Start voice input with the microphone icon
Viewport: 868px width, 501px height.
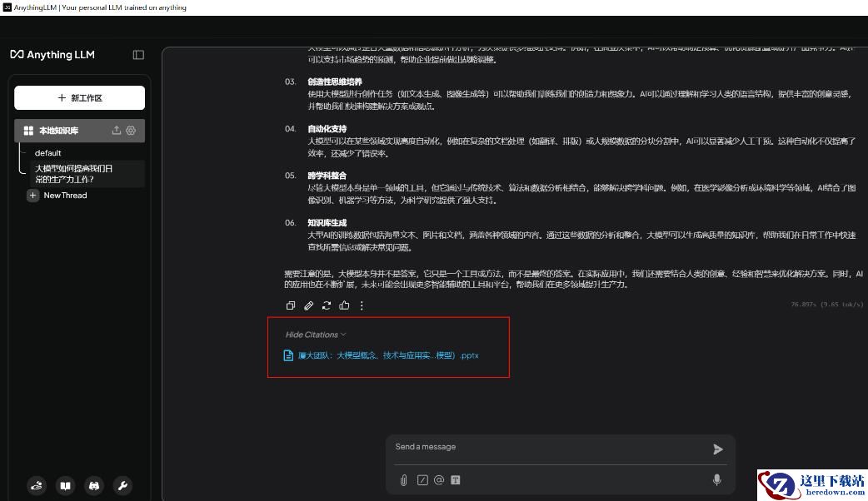click(x=717, y=480)
